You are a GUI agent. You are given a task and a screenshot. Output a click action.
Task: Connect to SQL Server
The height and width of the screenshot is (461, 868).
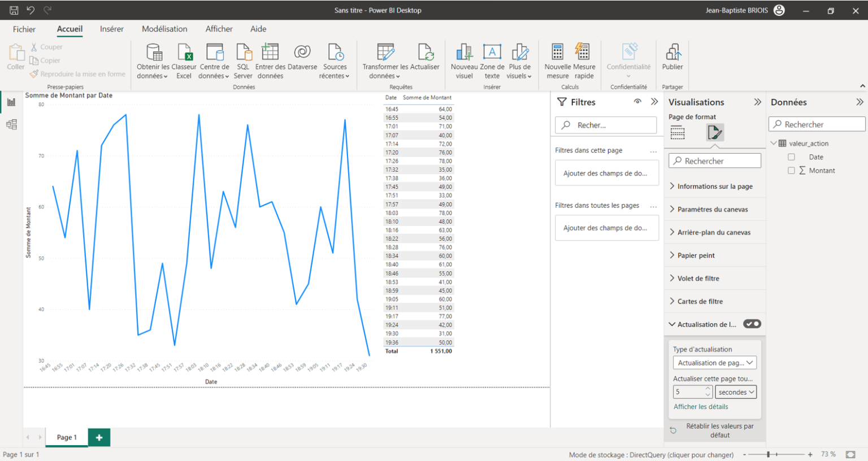(243, 61)
